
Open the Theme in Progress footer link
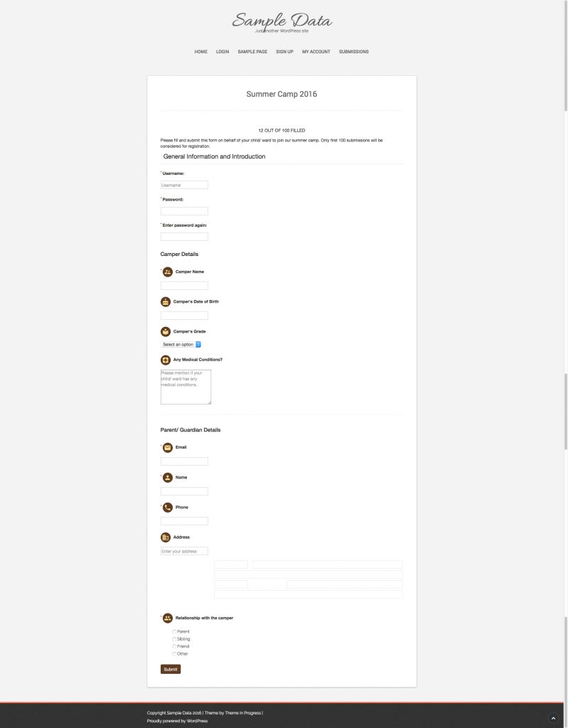point(243,712)
